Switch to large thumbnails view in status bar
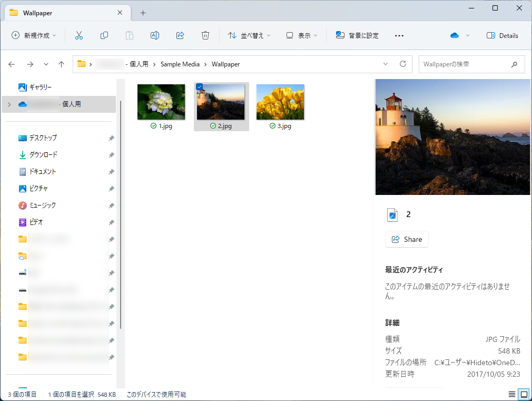 point(524,394)
